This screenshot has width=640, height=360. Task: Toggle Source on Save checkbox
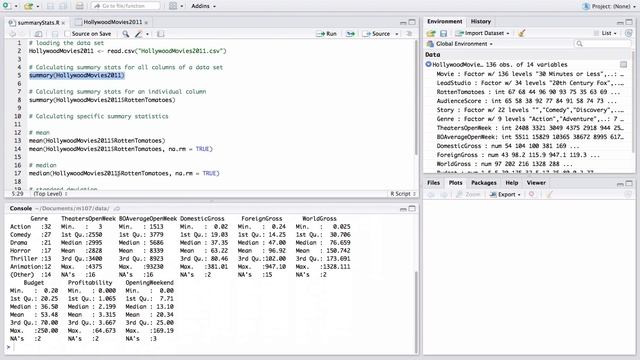click(x=67, y=34)
